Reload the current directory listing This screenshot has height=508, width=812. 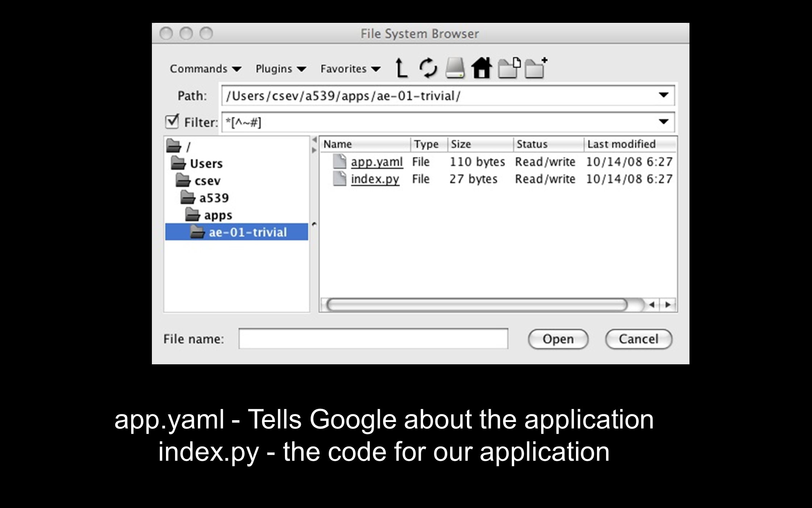(428, 68)
